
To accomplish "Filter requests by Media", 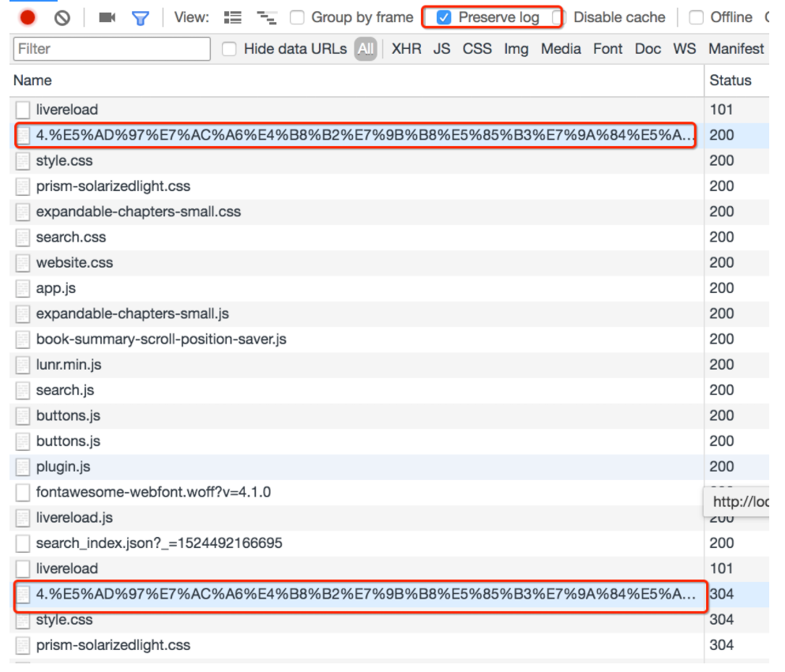I will 561,49.
